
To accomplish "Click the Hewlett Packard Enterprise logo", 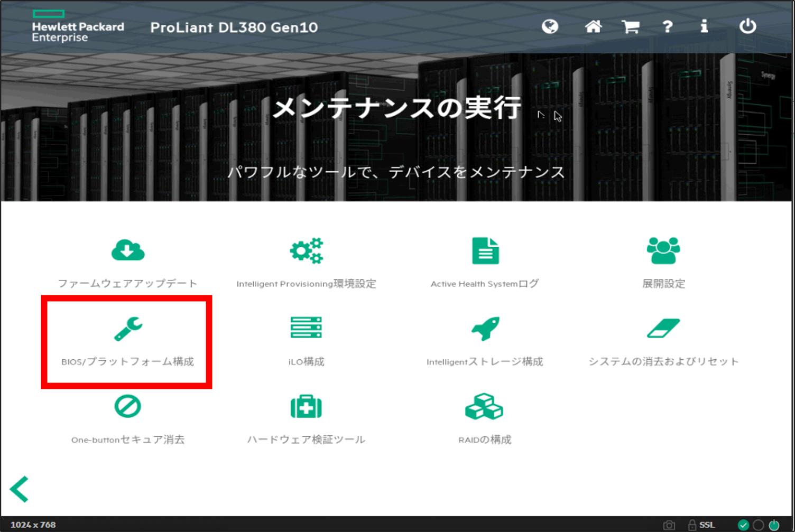I will coord(78,26).
